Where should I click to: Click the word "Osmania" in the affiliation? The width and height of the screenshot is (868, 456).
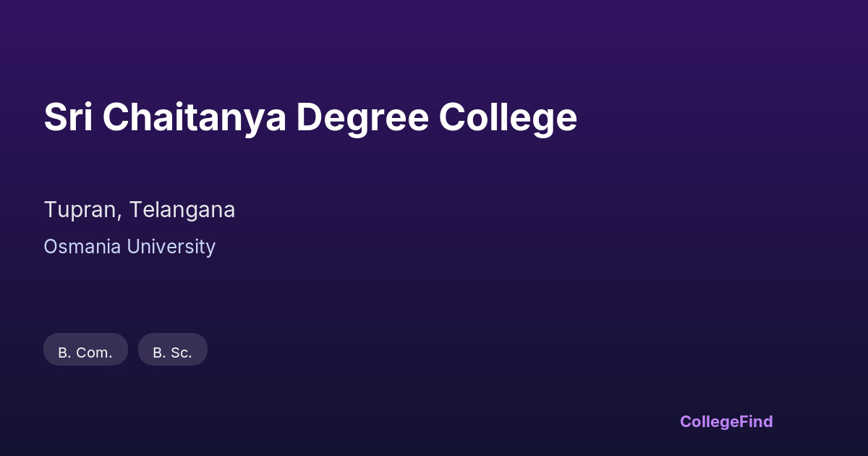point(82,247)
